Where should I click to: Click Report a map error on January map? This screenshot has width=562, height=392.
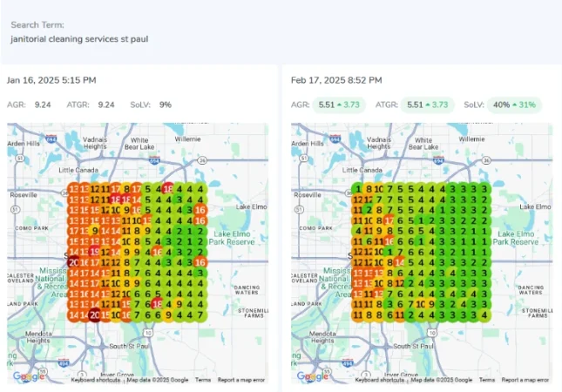(x=241, y=381)
